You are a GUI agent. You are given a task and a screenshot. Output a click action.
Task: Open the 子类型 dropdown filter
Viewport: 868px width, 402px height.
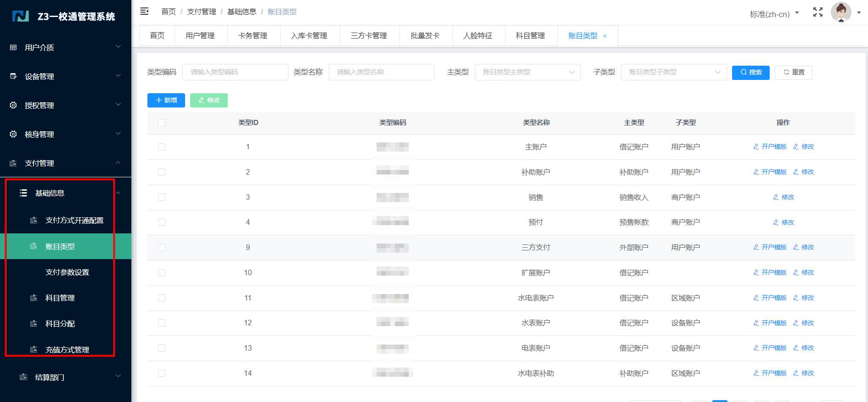coord(673,72)
